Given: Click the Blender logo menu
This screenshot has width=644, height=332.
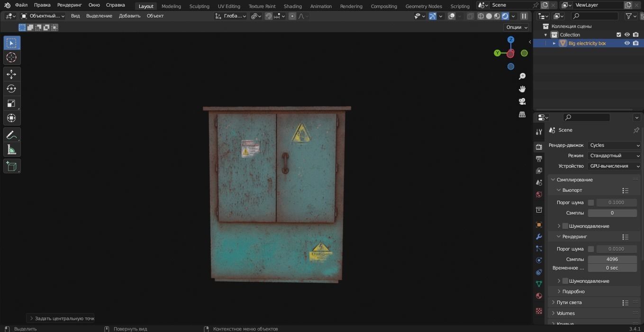Looking at the screenshot, I should 7,5.
